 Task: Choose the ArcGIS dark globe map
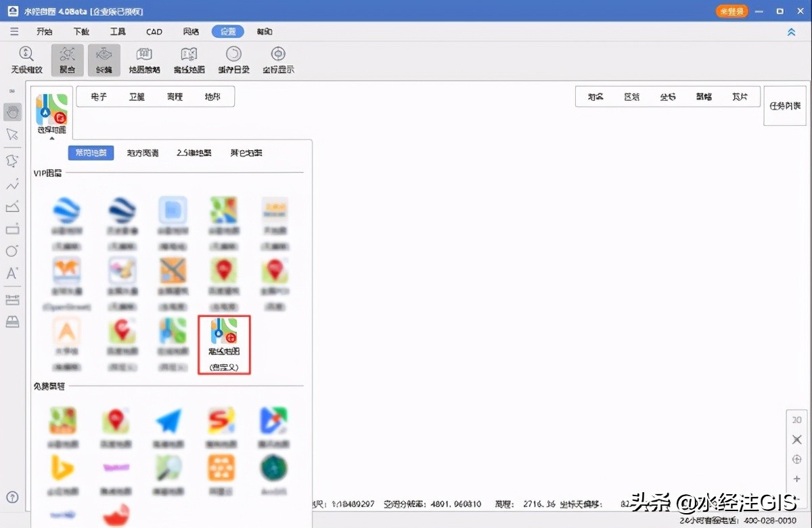point(274,474)
